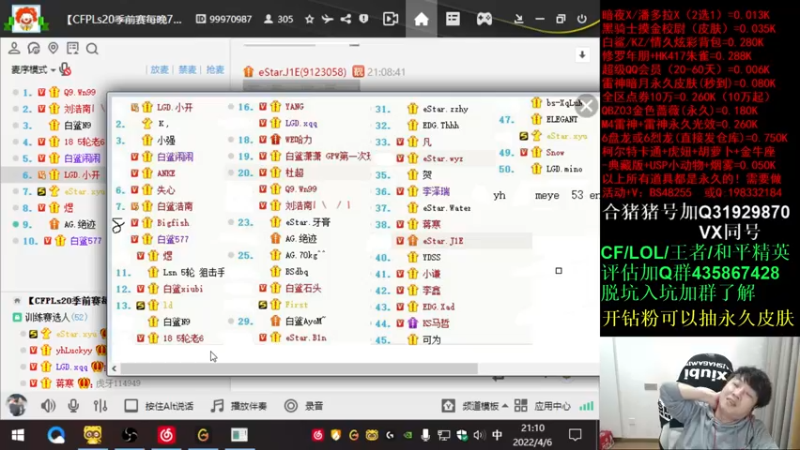Click the left arrow of popup horizontal scrollbar
This screenshot has height=450, width=800.
coord(114,368)
